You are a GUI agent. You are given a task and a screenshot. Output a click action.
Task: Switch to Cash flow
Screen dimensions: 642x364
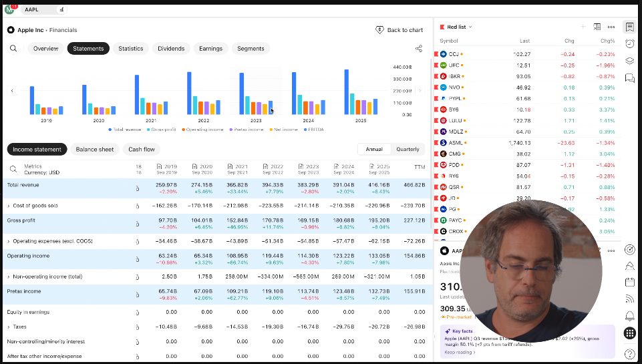point(142,149)
